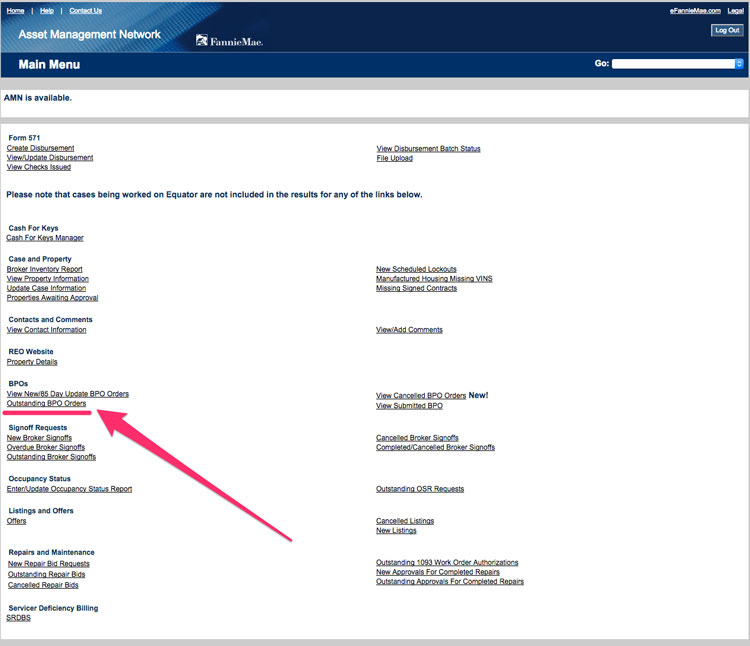Viewport: 750px width, 646px height.
Task: Go to Home link in header
Action: [x=15, y=11]
